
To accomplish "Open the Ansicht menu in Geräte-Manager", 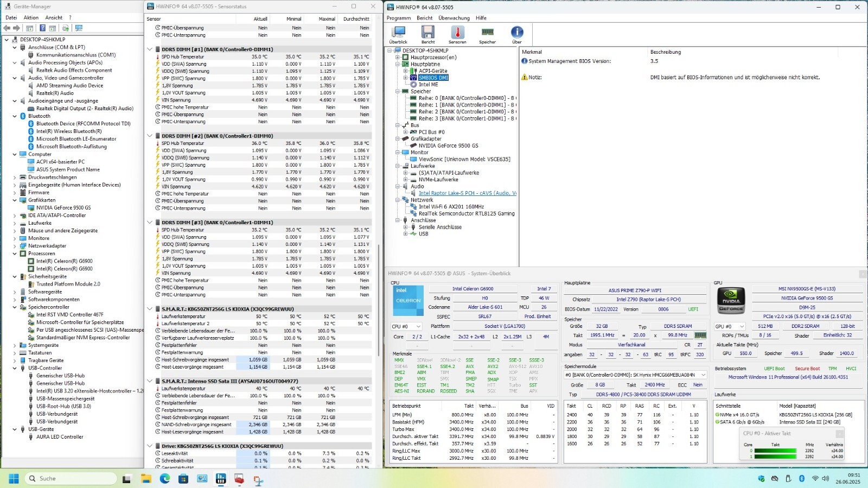I will click(x=54, y=17).
